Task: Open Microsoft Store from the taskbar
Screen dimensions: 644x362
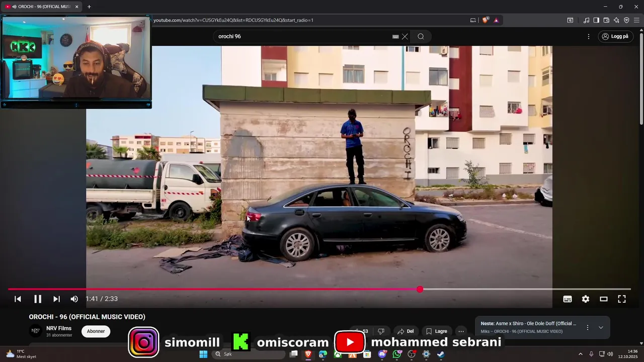Action: pyautogui.click(x=367, y=354)
